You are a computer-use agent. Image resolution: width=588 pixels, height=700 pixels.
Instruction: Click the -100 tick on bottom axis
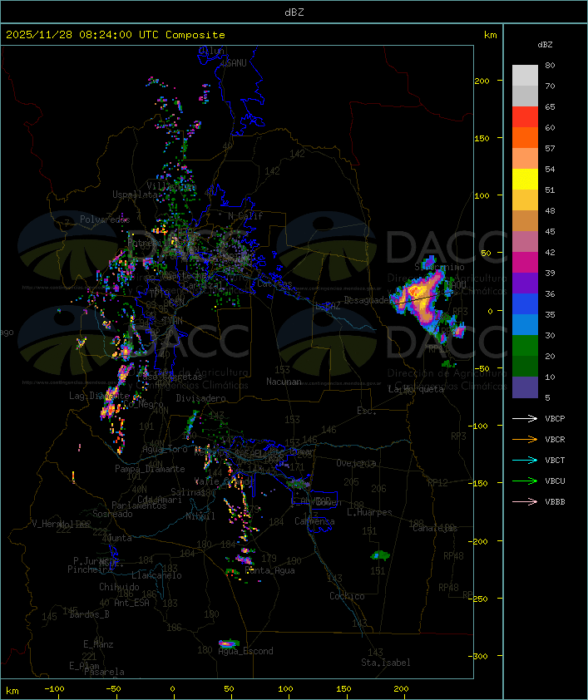coord(54,689)
